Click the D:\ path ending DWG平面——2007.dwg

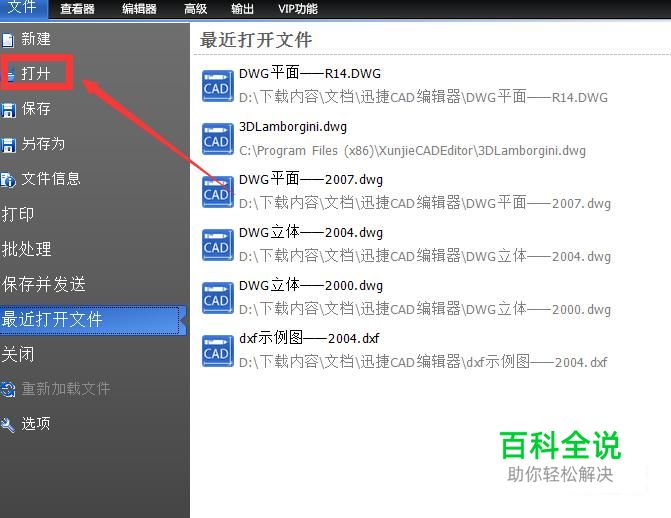(425, 203)
